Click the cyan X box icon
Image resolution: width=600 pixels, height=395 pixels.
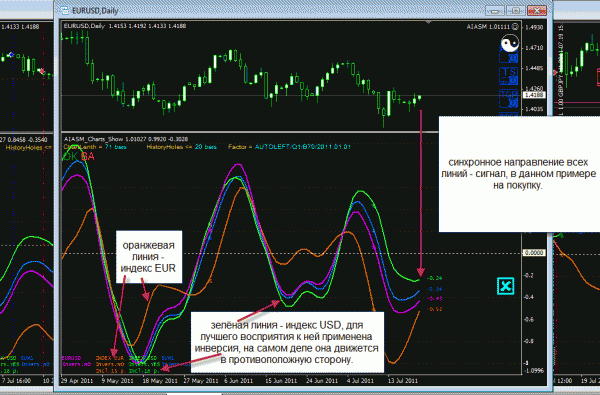505,286
